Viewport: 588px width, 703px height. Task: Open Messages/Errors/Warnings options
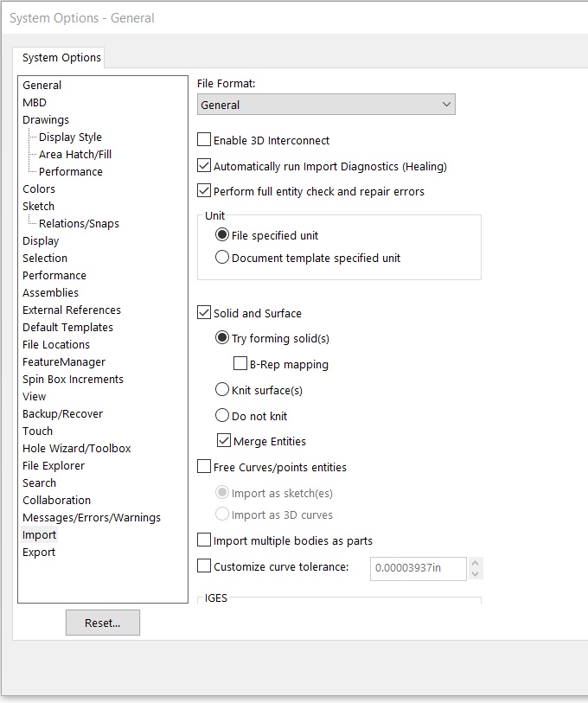(x=92, y=518)
